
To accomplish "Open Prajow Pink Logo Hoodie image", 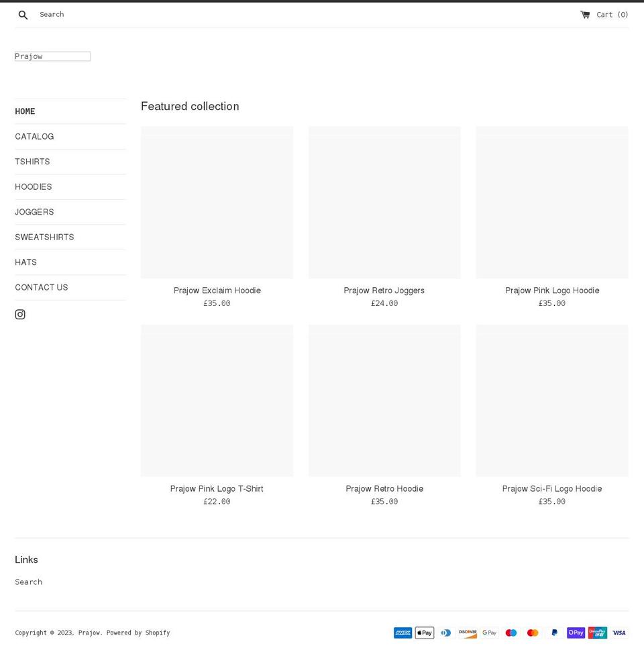I will pos(552,203).
